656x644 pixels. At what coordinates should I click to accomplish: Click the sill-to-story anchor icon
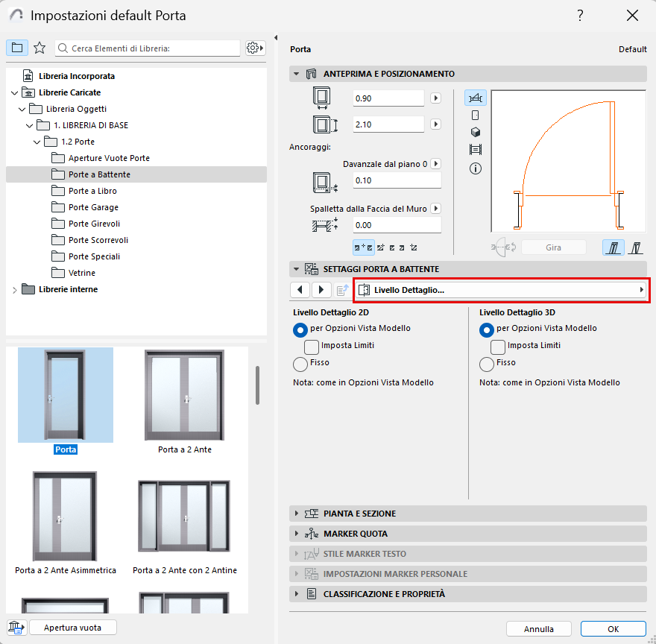click(325, 182)
